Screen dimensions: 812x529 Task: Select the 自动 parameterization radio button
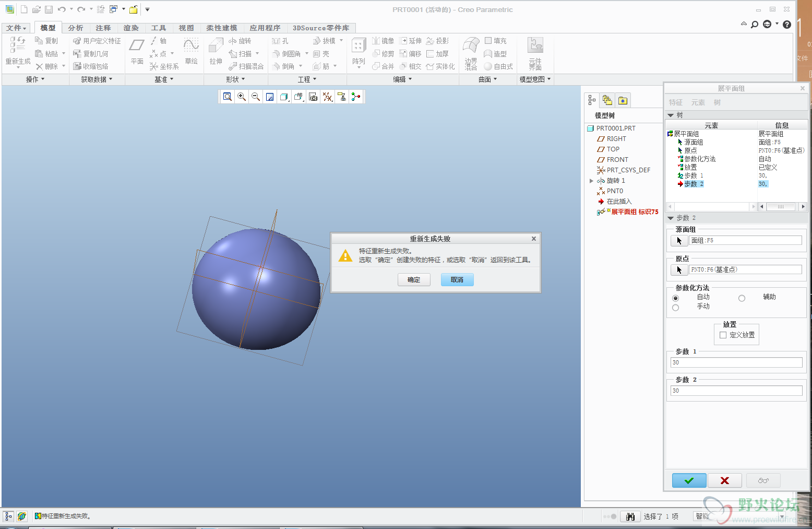click(x=676, y=298)
